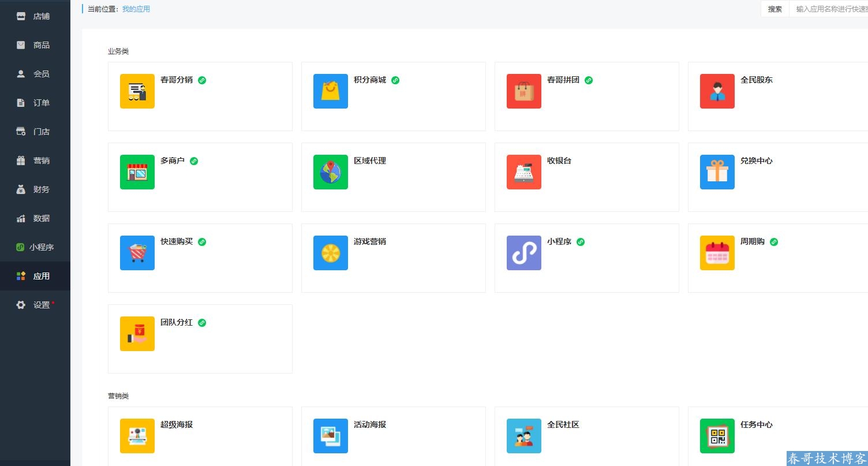The height and width of the screenshot is (466, 868).
Task: Open 会员 in the sidebar
Action: click(35, 74)
